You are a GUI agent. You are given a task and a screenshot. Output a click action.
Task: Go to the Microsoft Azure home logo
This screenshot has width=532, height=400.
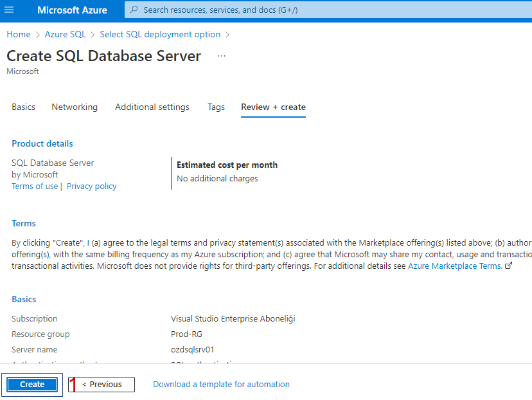click(72, 10)
